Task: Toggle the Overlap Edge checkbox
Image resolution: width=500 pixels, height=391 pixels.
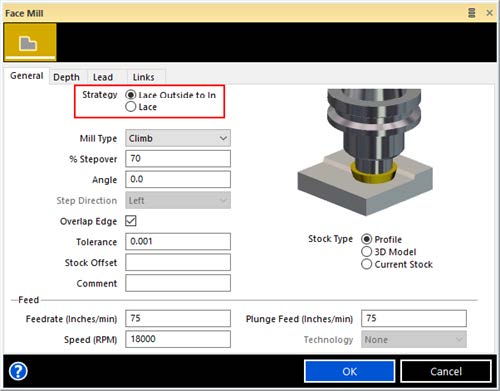Action: click(131, 221)
